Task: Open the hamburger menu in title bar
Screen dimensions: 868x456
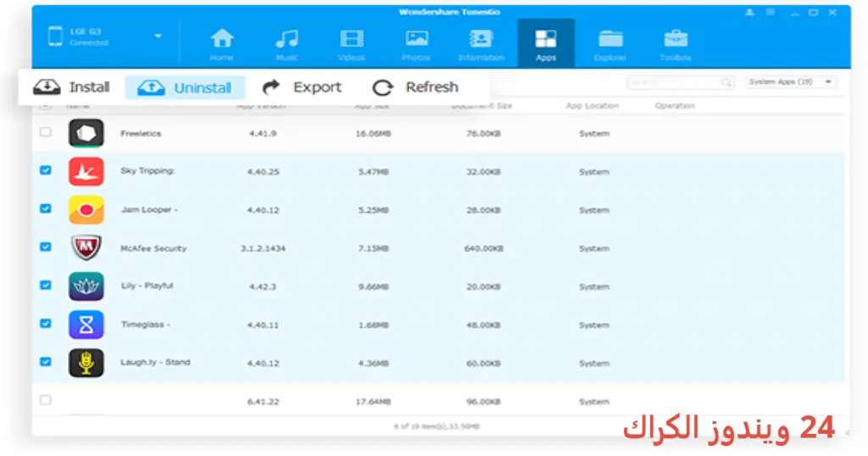Action: (770, 12)
